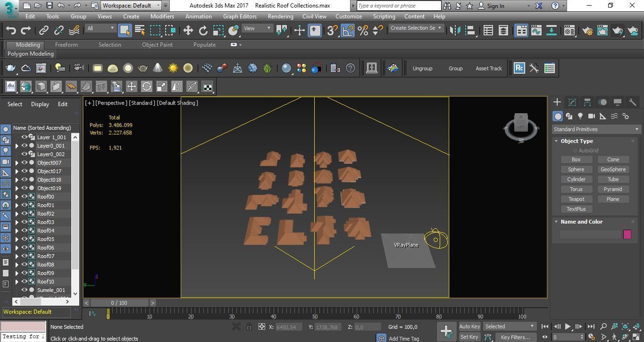Toggle visibility of Layer 1_001
The image size is (644, 342).
[25, 137]
